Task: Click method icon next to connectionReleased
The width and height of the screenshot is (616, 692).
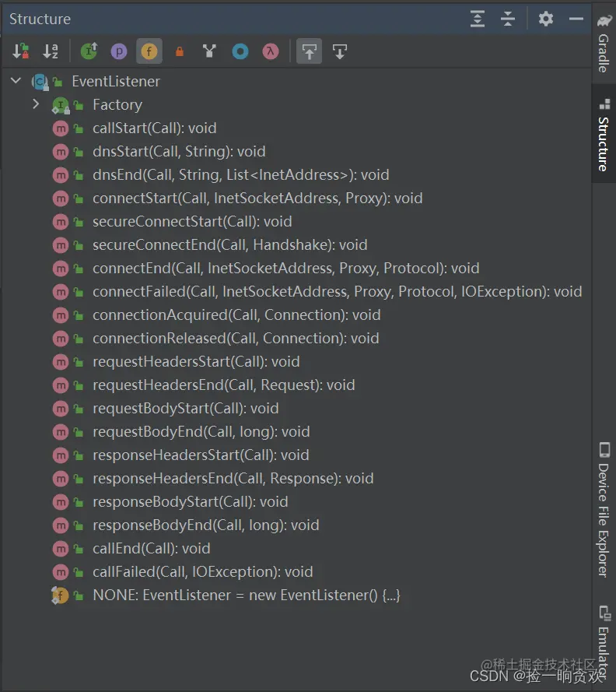Action: [x=61, y=339]
